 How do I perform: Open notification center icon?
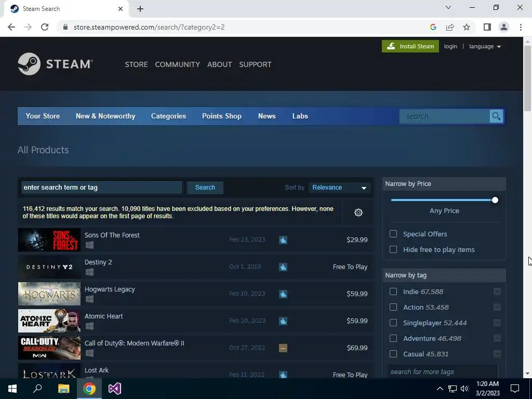(x=515, y=389)
